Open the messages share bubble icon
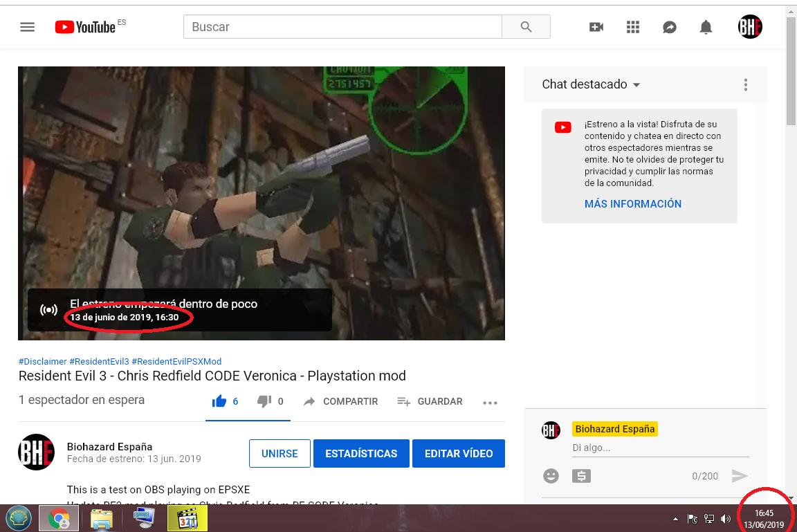 (x=670, y=27)
